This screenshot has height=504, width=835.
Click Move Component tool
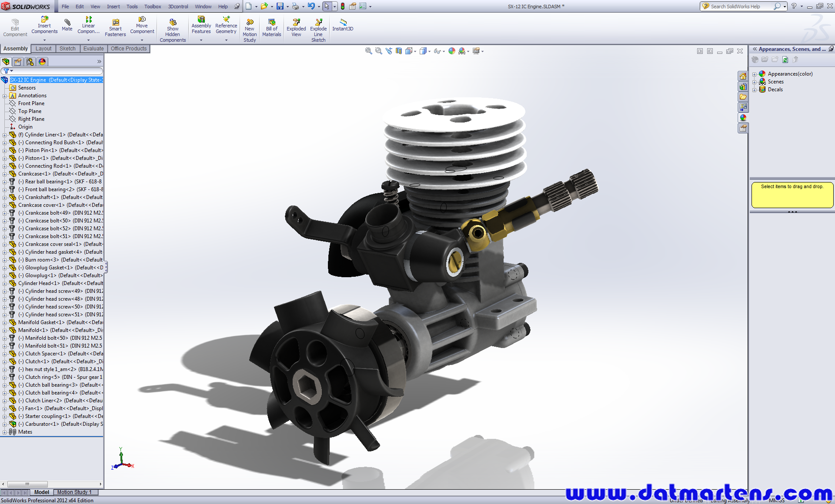(x=142, y=25)
